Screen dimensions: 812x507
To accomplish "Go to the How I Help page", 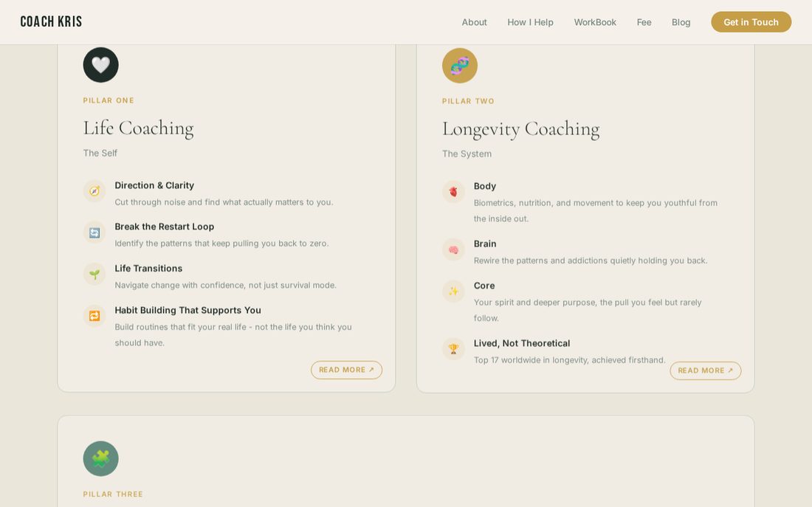I will pos(530,22).
